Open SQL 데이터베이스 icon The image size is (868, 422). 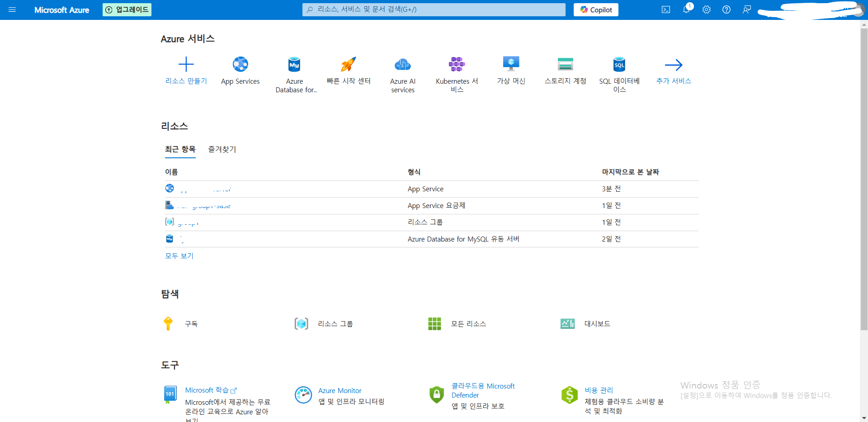point(619,64)
